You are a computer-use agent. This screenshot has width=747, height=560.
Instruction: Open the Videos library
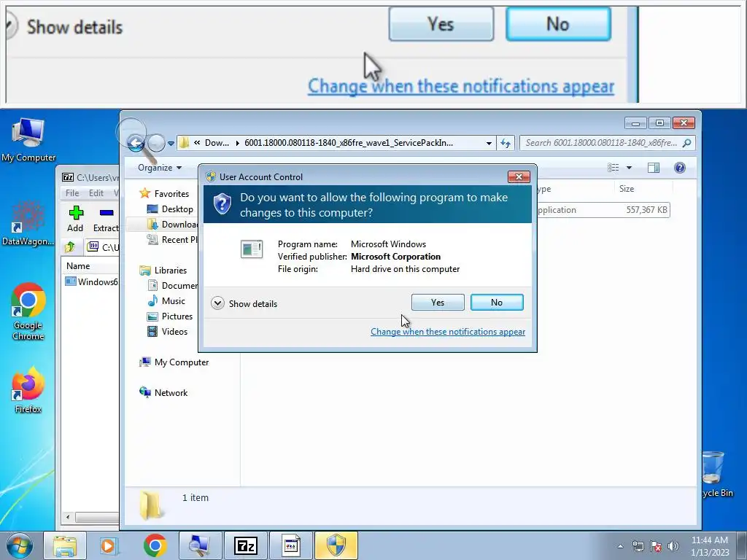pyautogui.click(x=168, y=332)
